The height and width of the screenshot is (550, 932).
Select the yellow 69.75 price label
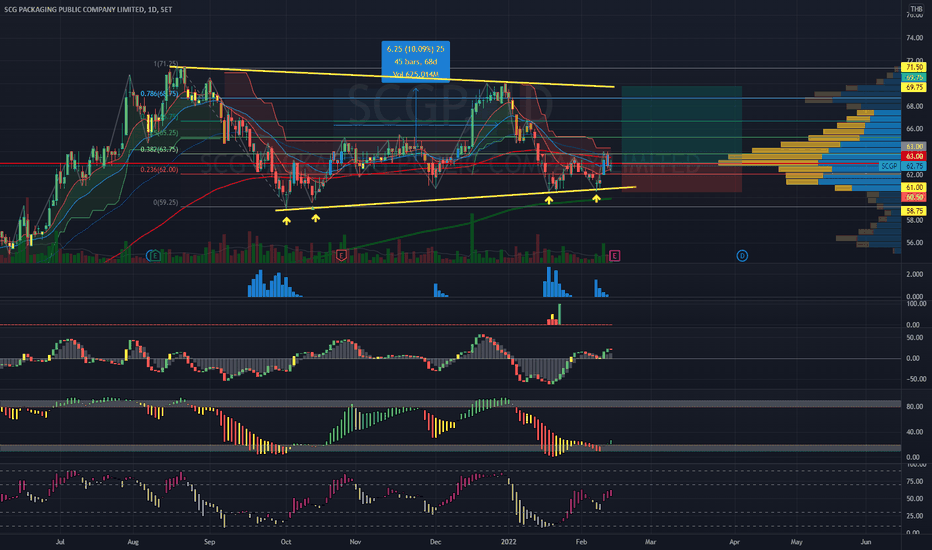[x=914, y=87]
